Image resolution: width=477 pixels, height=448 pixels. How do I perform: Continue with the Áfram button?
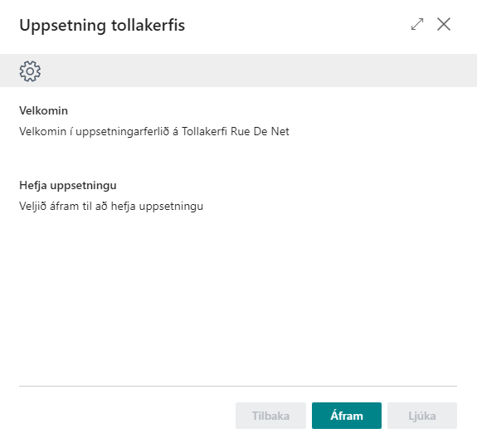[x=347, y=416]
